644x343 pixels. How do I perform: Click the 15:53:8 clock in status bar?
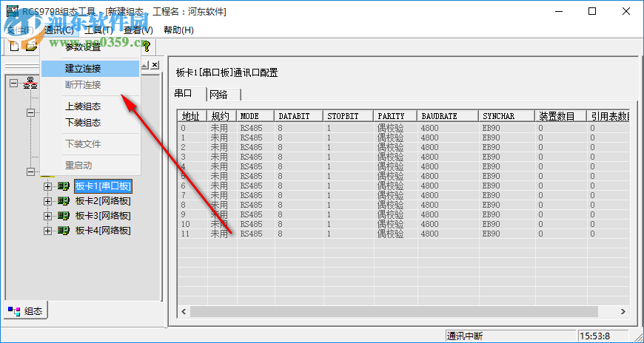[594, 336]
